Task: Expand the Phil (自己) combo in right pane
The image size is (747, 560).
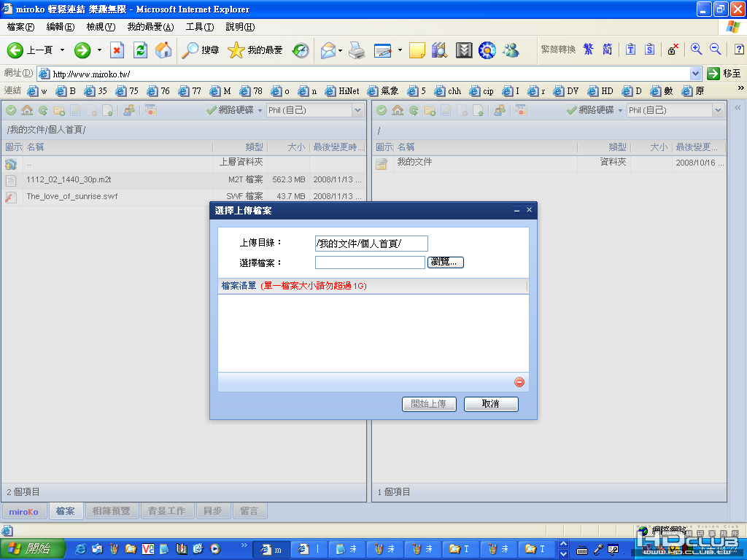Action: pos(718,111)
